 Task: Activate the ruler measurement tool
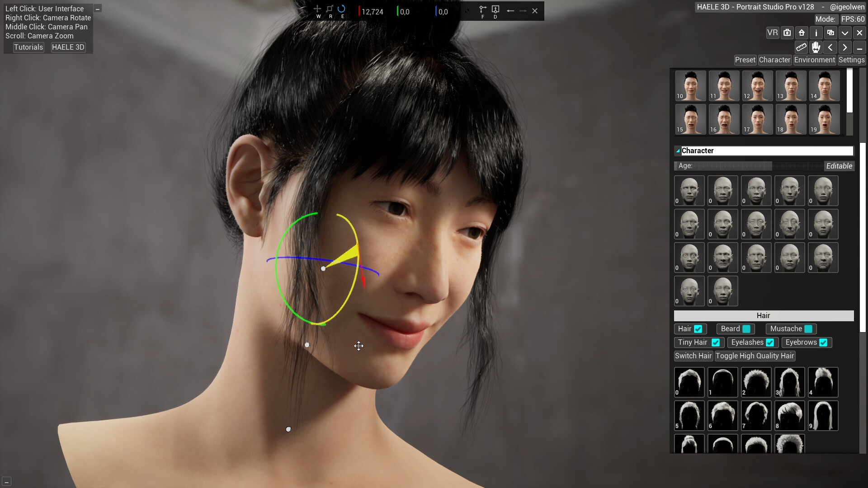point(801,47)
